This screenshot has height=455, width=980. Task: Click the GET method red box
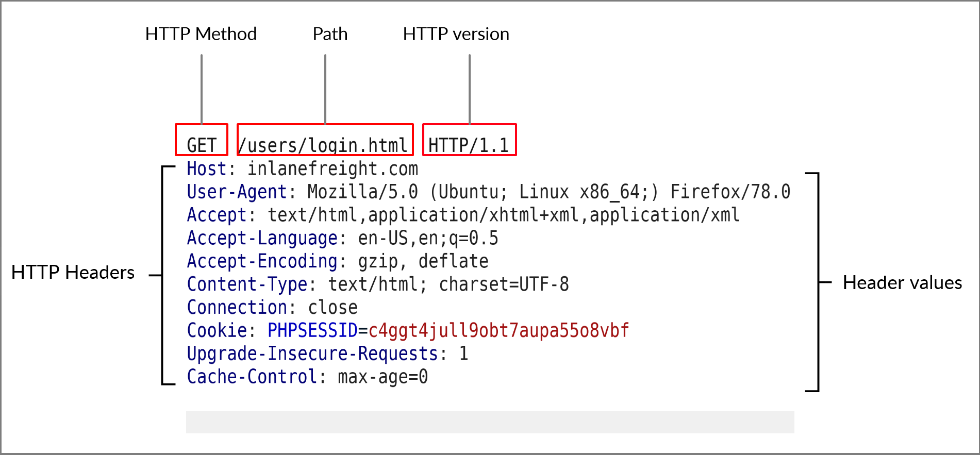tap(201, 140)
